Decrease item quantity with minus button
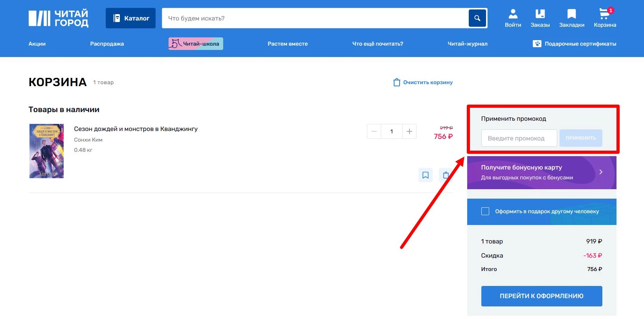 (374, 131)
